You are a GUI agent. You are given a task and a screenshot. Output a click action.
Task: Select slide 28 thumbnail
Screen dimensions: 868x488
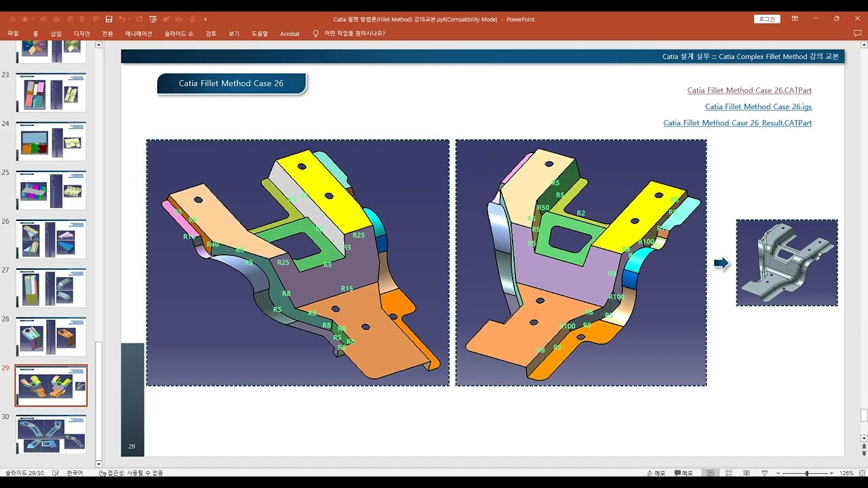click(x=51, y=336)
